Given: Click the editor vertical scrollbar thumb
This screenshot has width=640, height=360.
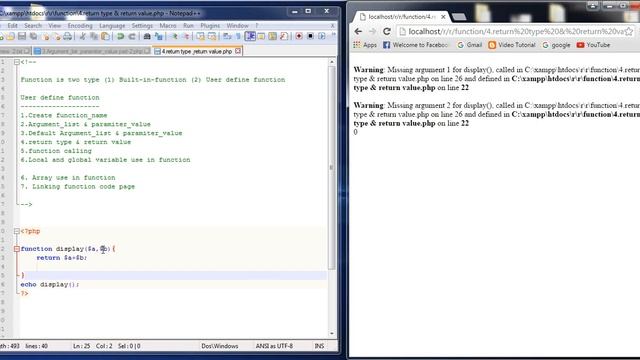Looking at the screenshot, I should point(332,167).
